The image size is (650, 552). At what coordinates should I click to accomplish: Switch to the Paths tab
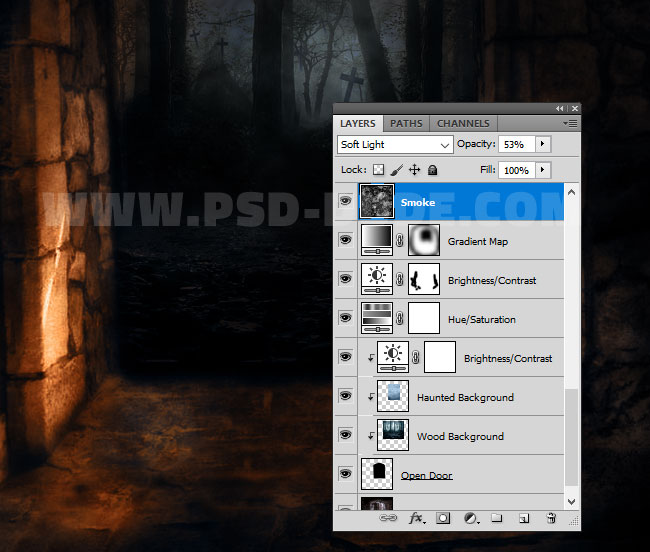[x=406, y=123]
